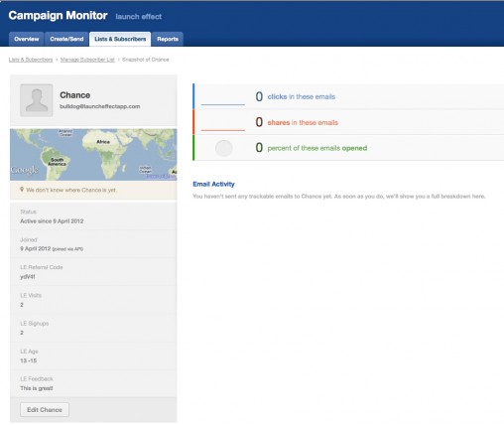Click the LE Signups label

35,324
